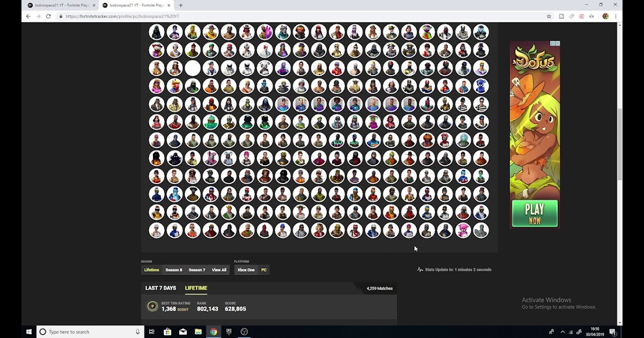Click the taskbar clock showing 16:56
Image resolution: width=644 pixels, height=338 pixels.
tap(595, 332)
